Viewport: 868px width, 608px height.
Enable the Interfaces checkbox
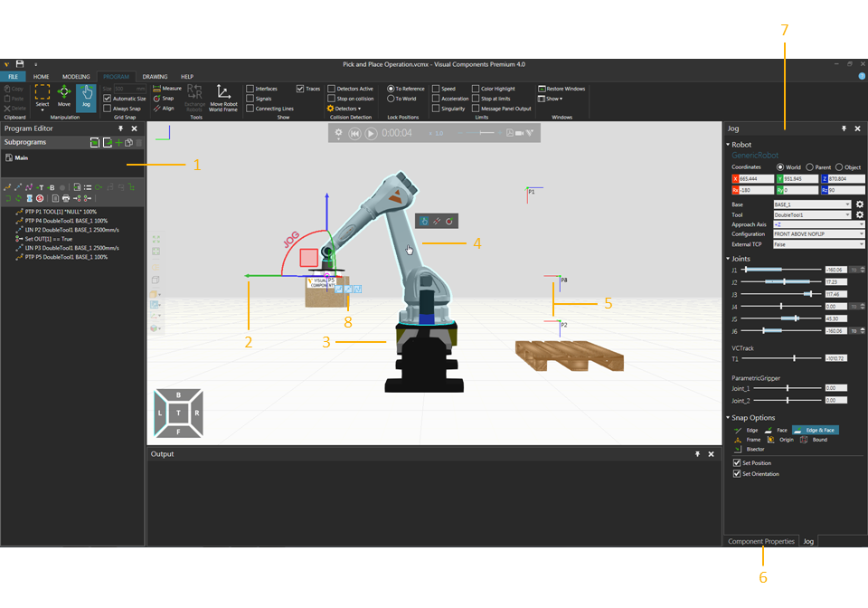pyautogui.click(x=250, y=89)
